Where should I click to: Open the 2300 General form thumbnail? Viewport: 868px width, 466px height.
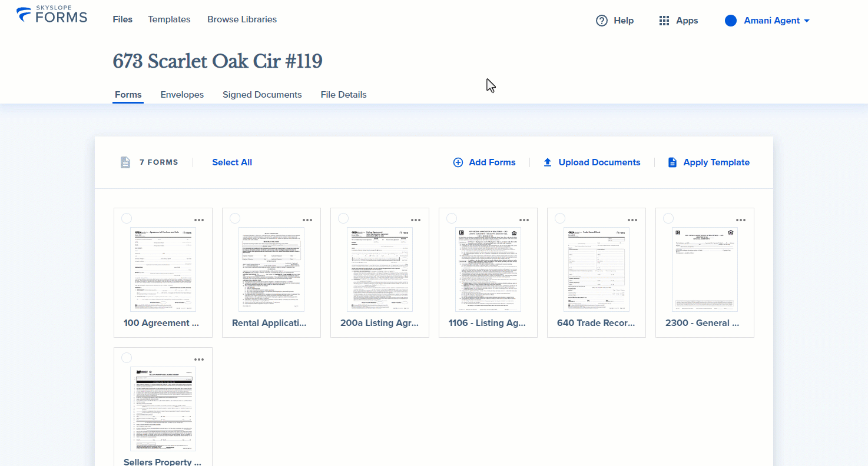tap(705, 269)
